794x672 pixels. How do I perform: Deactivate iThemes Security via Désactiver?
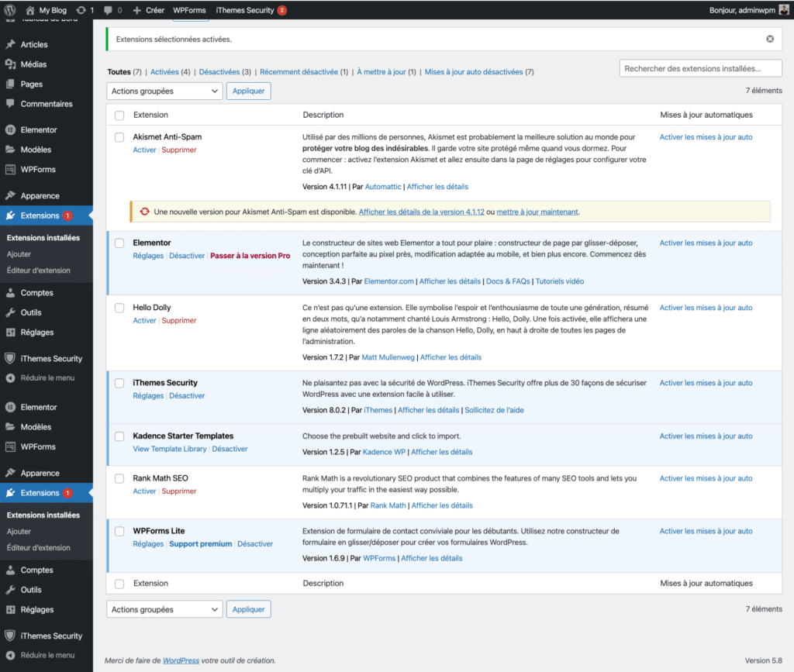coord(187,396)
